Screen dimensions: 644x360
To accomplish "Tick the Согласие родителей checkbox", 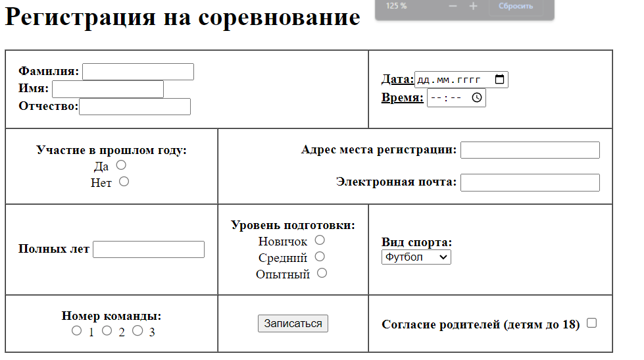I will click(591, 323).
